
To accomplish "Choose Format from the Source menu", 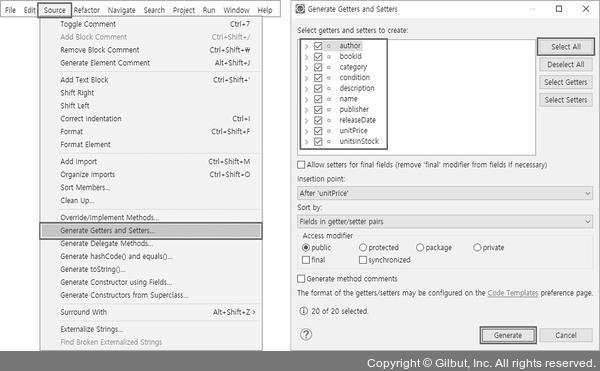I will [151, 132].
